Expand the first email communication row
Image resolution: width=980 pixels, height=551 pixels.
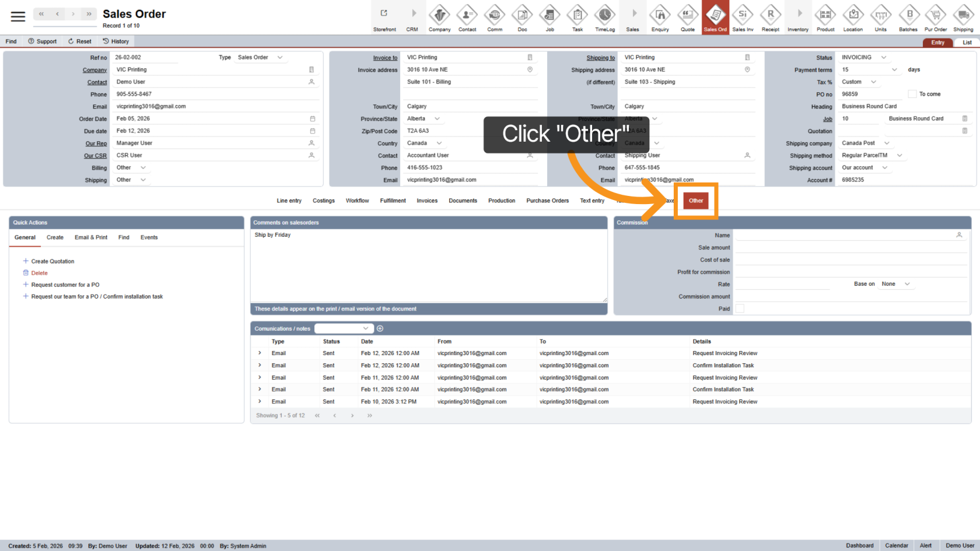(x=260, y=353)
